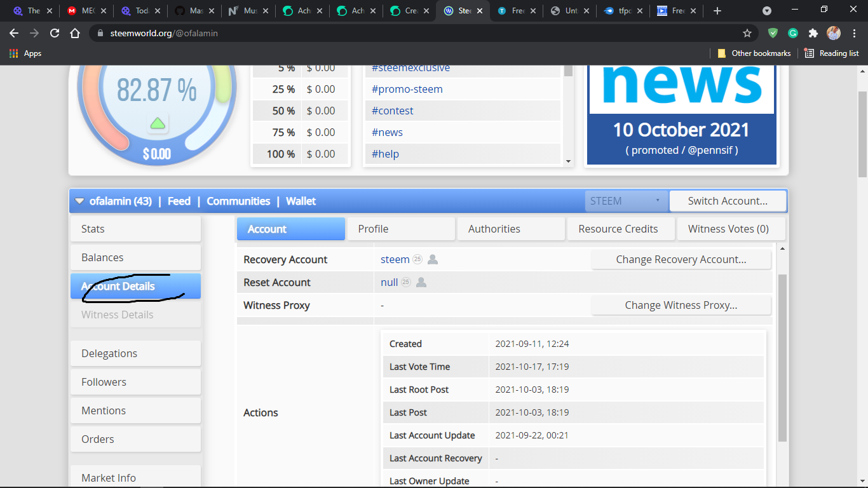The width and height of the screenshot is (868, 488).
Task: Open the STEEM chain dropdown
Action: point(626,201)
